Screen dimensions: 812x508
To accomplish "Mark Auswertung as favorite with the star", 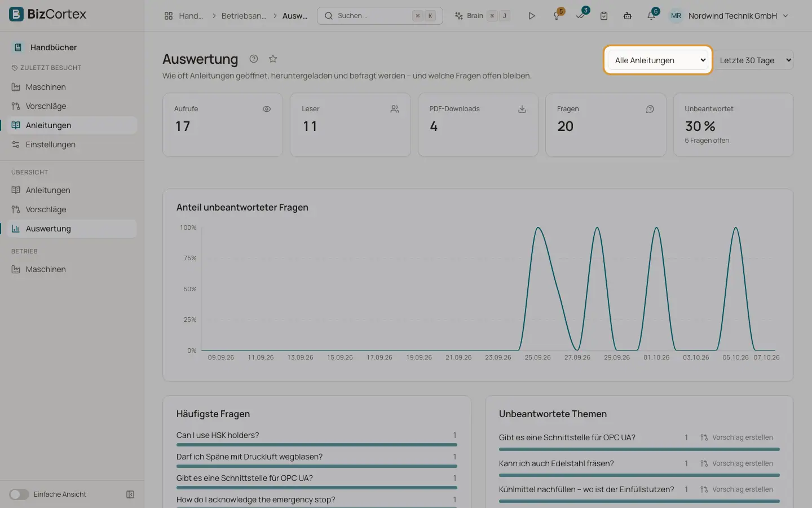I will tap(273, 59).
